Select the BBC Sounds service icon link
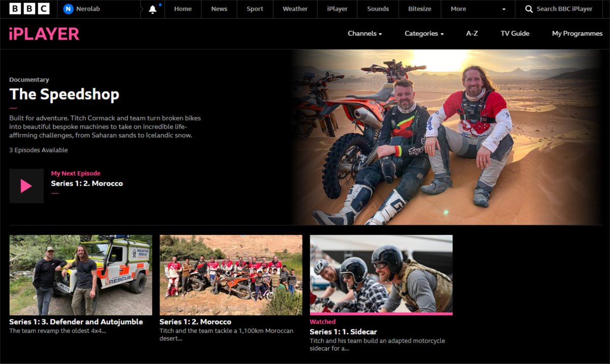610x364 pixels. [377, 8]
